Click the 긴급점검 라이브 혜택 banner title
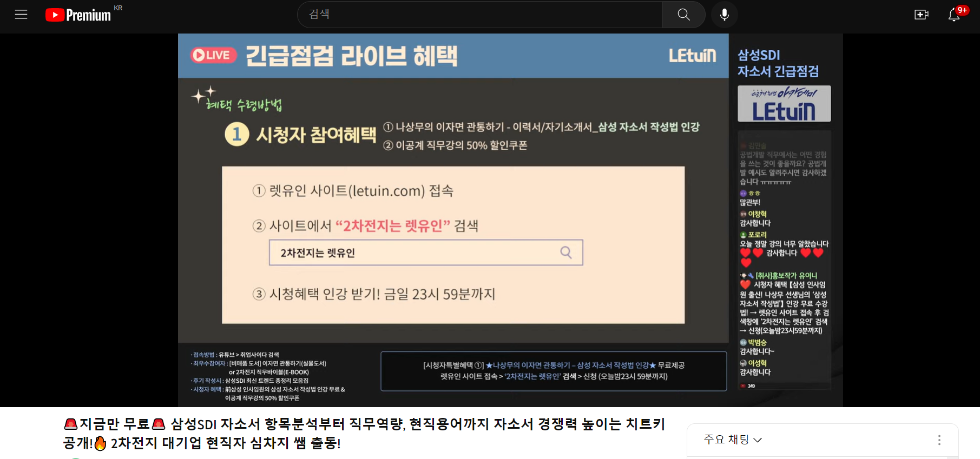980x459 pixels. [352, 56]
